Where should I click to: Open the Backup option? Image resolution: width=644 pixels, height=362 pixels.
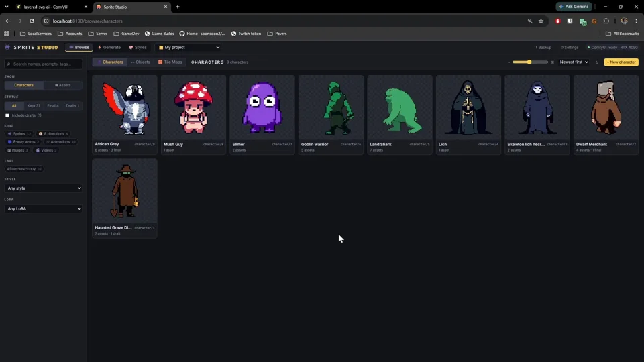543,47
